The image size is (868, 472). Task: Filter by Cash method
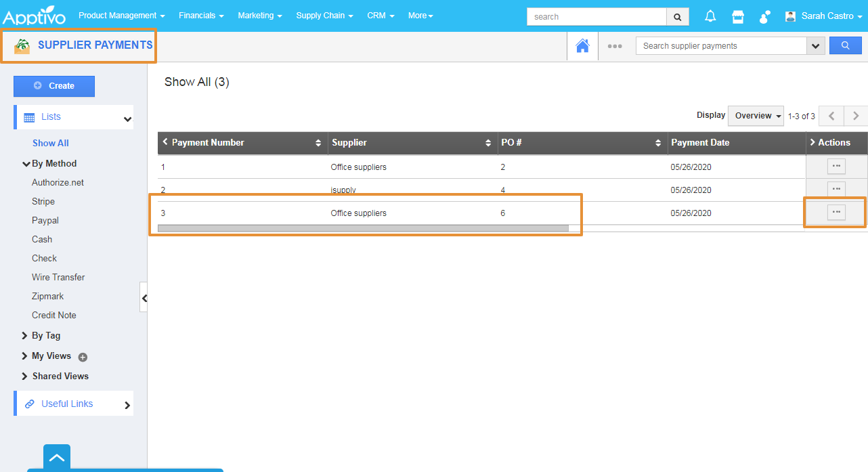click(x=42, y=239)
